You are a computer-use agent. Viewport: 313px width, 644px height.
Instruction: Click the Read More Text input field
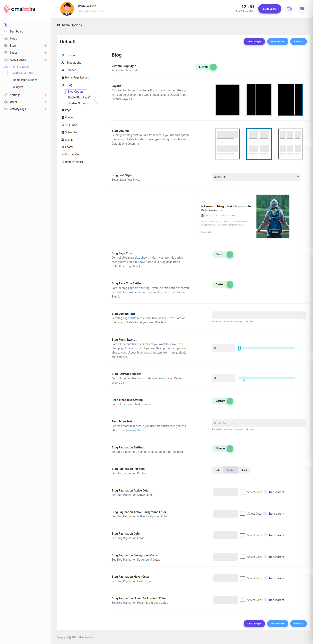coord(259,423)
